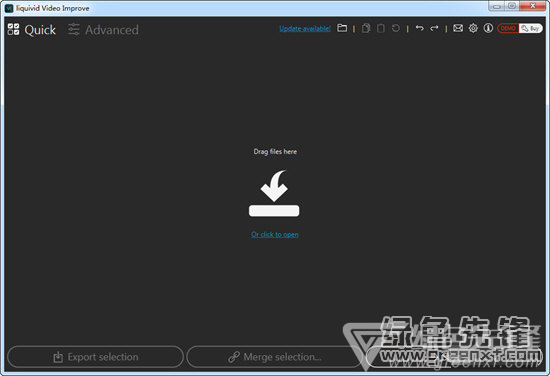Switch to the Advanced tab
This screenshot has height=376, width=550.
pyautogui.click(x=103, y=30)
